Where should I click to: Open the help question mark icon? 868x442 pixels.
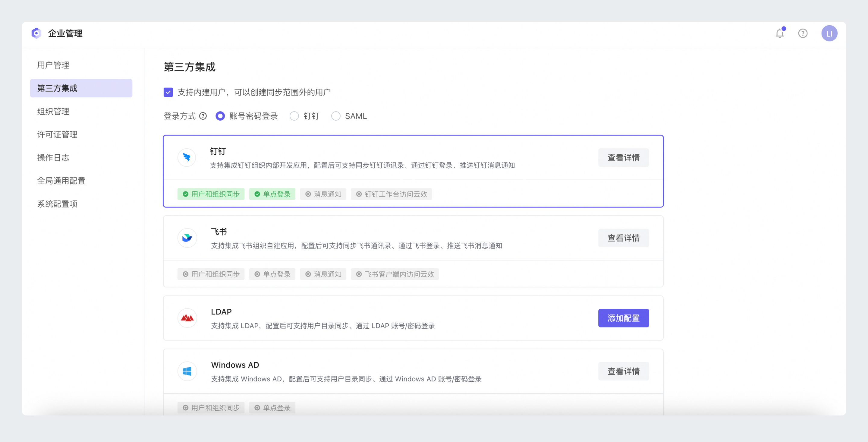(x=803, y=33)
